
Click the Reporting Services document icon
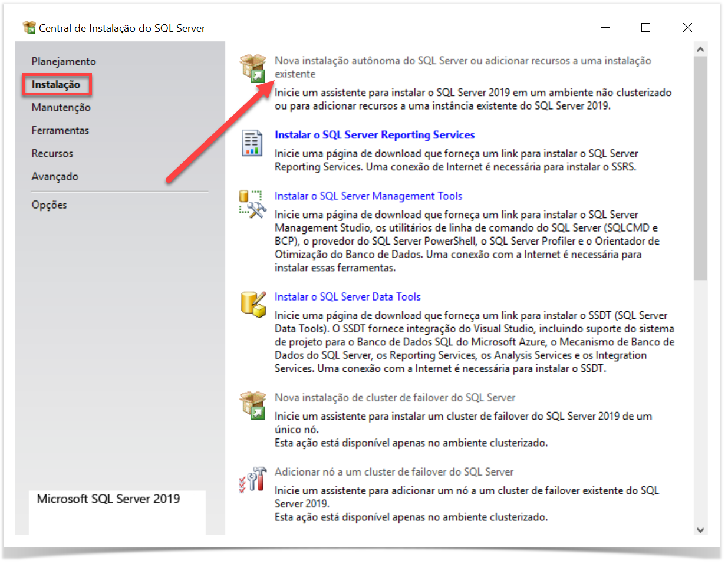click(252, 143)
